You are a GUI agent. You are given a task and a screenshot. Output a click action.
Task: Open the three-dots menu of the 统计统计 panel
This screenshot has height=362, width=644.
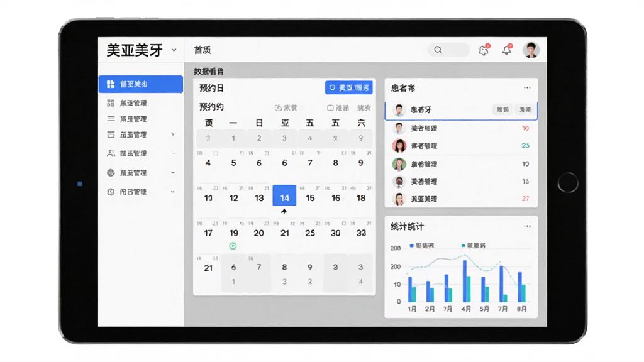point(527,226)
